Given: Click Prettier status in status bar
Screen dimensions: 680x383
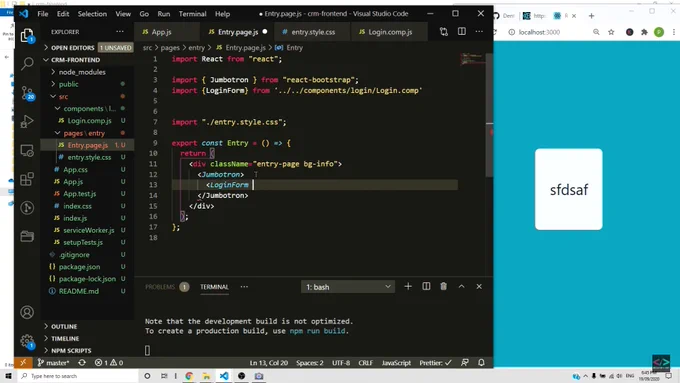Looking at the screenshot, I should point(435,363).
